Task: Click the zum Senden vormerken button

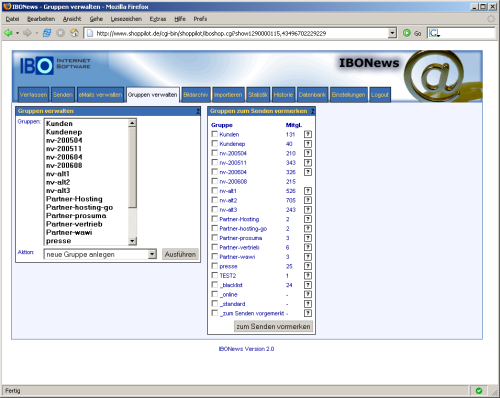Action: point(273,326)
